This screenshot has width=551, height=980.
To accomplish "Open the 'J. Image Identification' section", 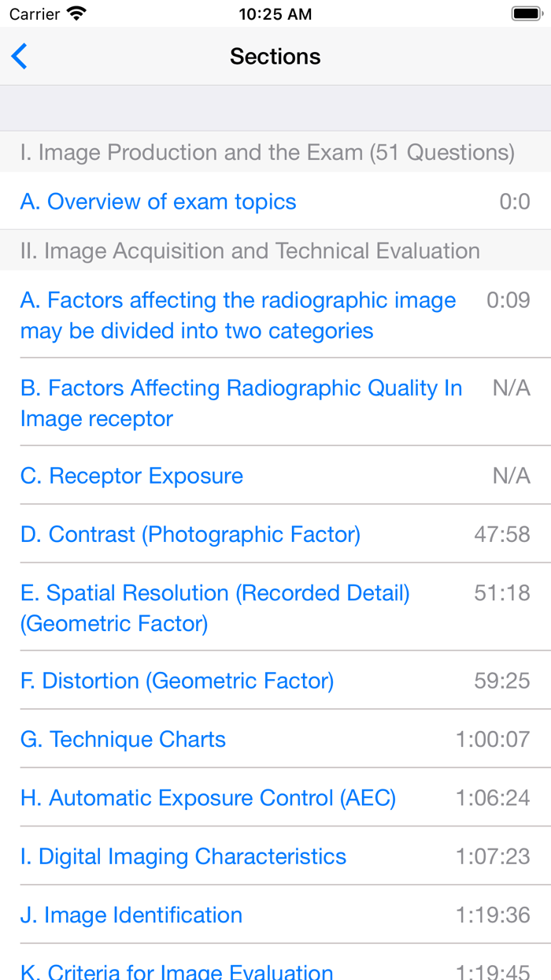I will tap(131, 915).
